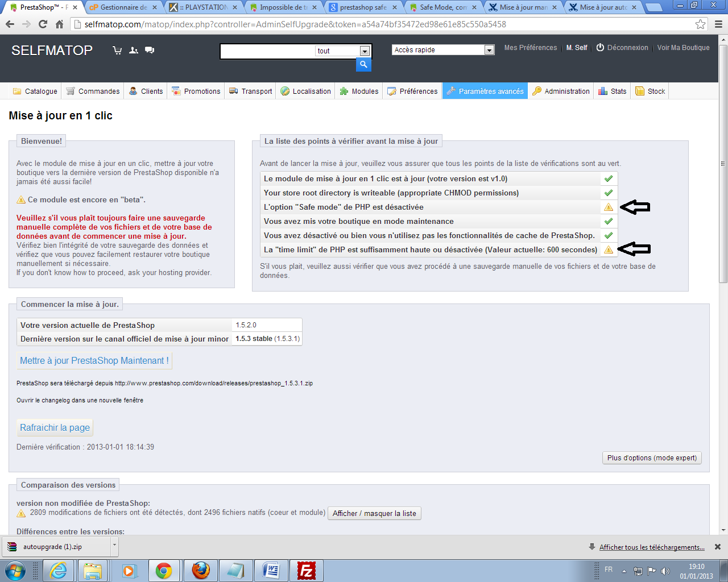Open the Paramètres avancés menu

pyautogui.click(x=485, y=91)
